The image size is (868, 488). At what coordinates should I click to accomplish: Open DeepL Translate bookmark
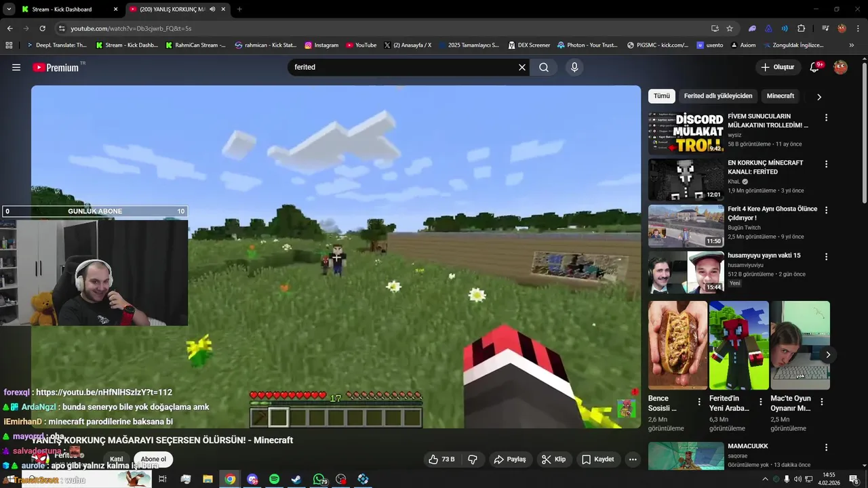tap(56, 45)
